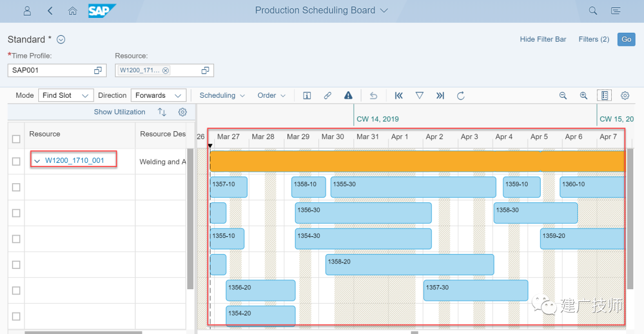
Task: Check the checkbox beside operation 1356-30 row
Action: (x=16, y=213)
